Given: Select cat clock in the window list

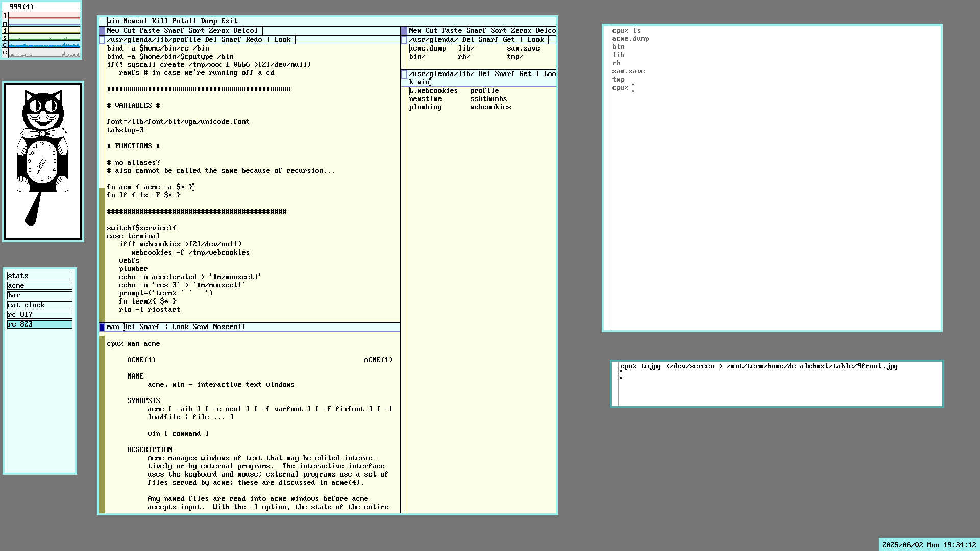Looking at the screenshot, I should pos(39,305).
